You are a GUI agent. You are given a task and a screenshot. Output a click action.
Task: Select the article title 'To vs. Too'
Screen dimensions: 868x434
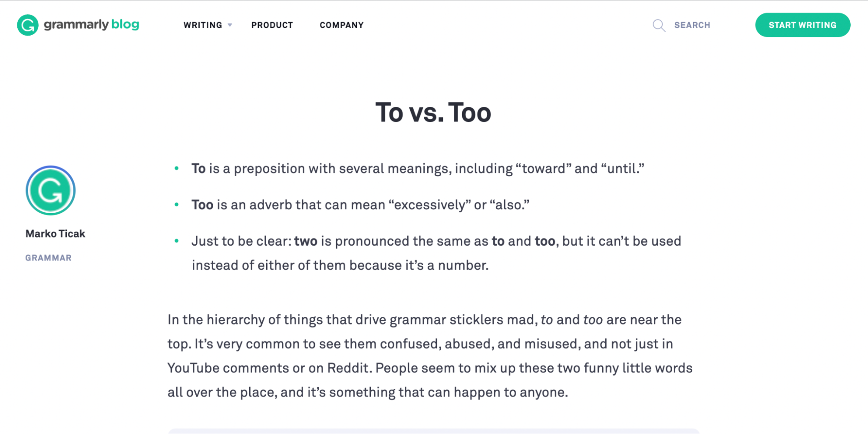click(433, 112)
